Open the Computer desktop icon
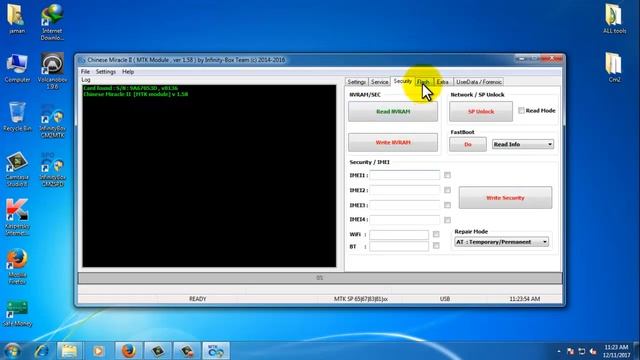This screenshot has width=640, height=360. pos(17,69)
